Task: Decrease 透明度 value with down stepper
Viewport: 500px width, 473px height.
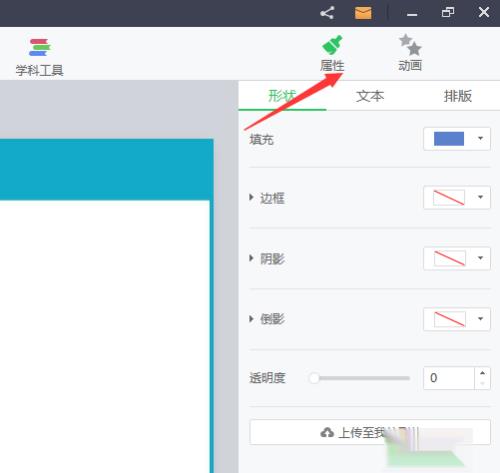Action: [482, 383]
